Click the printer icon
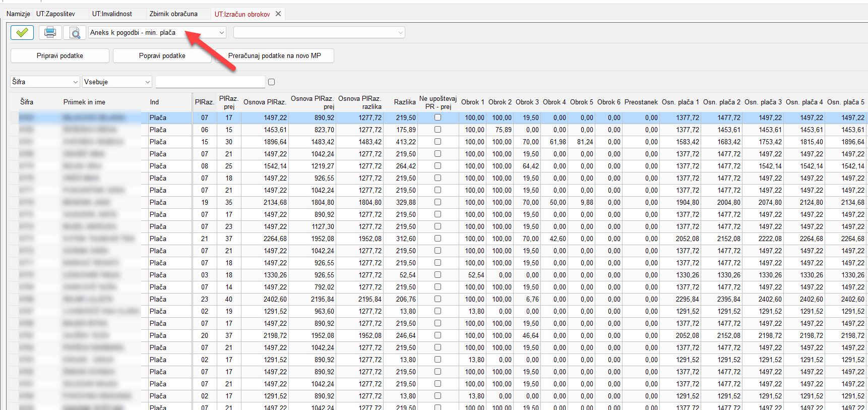The width and height of the screenshot is (868, 410). (50, 33)
